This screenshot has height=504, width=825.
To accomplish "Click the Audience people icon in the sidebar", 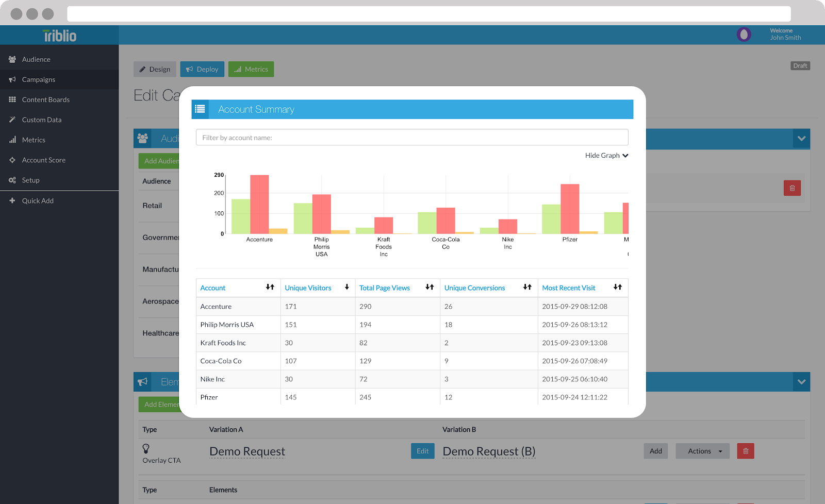I will point(12,59).
